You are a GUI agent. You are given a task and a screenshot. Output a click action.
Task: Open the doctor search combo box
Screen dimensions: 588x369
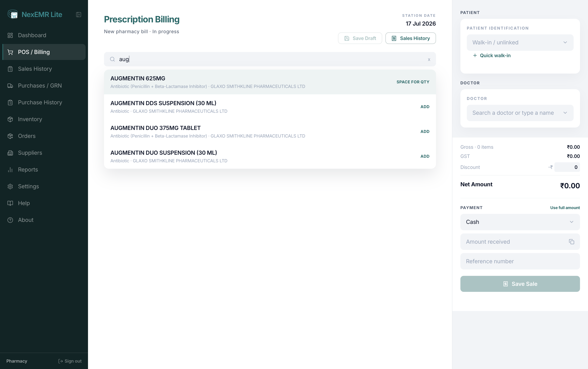[x=520, y=113]
